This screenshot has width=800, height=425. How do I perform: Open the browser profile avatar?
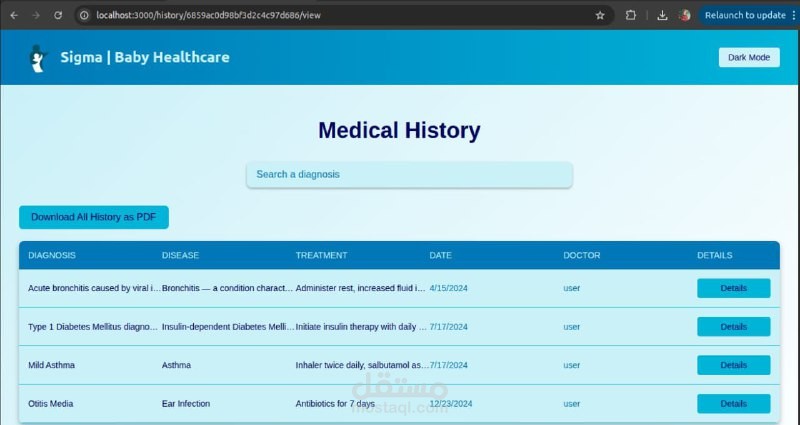(685, 15)
